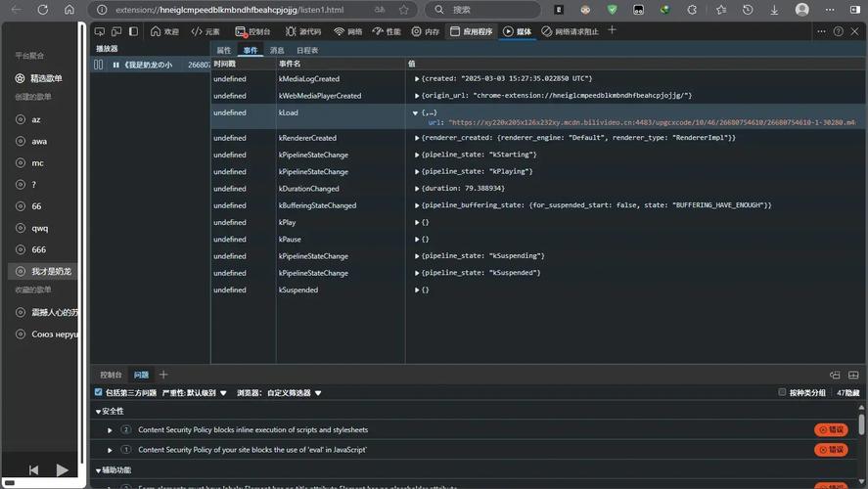The width and height of the screenshot is (868, 489).
Task: Click the browser refresh icon
Action: click(x=43, y=10)
